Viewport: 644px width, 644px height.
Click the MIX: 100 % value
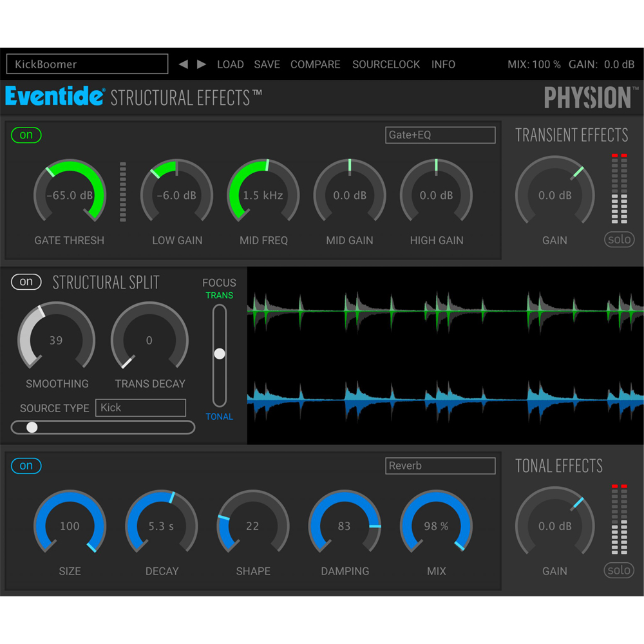534,64
